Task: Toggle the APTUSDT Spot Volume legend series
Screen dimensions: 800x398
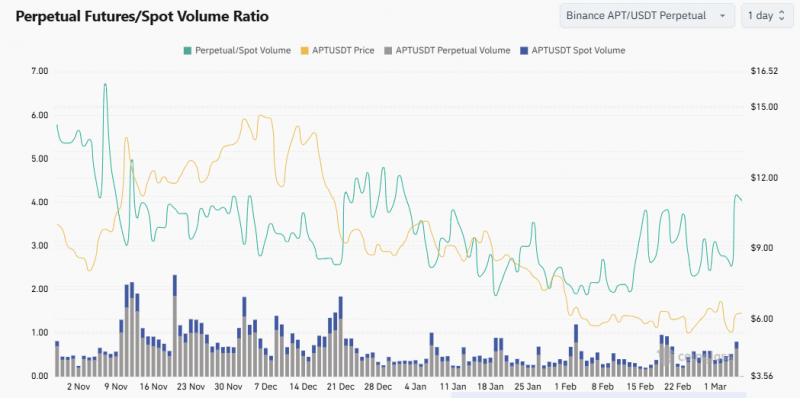Action: tap(572, 51)
